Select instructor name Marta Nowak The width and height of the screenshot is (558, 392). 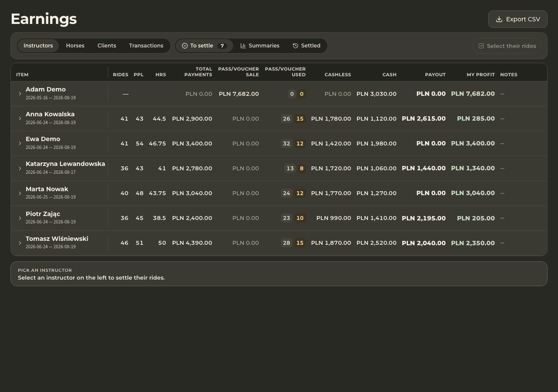click(x=47, y=189)
